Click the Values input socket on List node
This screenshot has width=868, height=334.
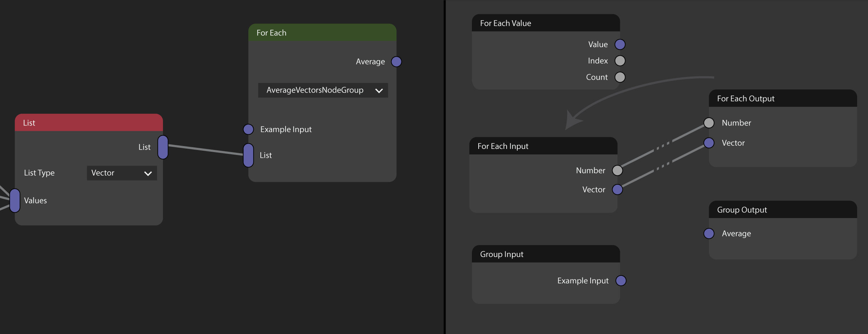(15, 201)
